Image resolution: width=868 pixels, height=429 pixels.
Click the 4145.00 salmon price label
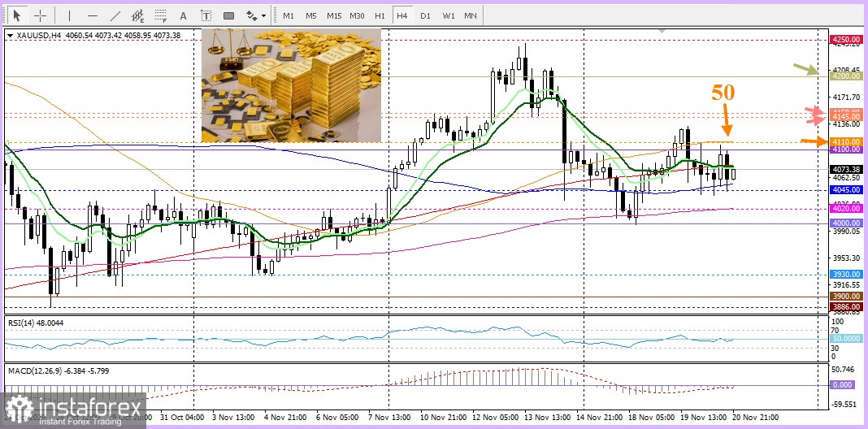click(846, 117)
